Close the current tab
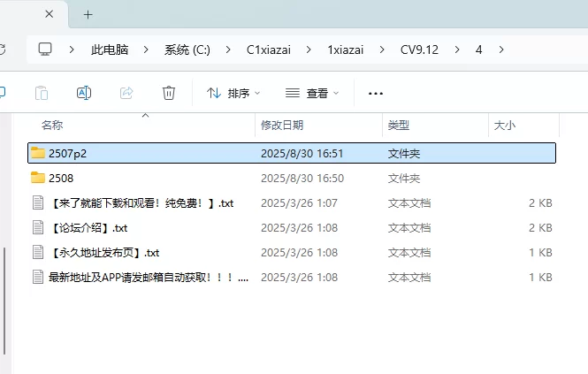The height and width of the screenshot is (374, 588). [x=50, y=14]
